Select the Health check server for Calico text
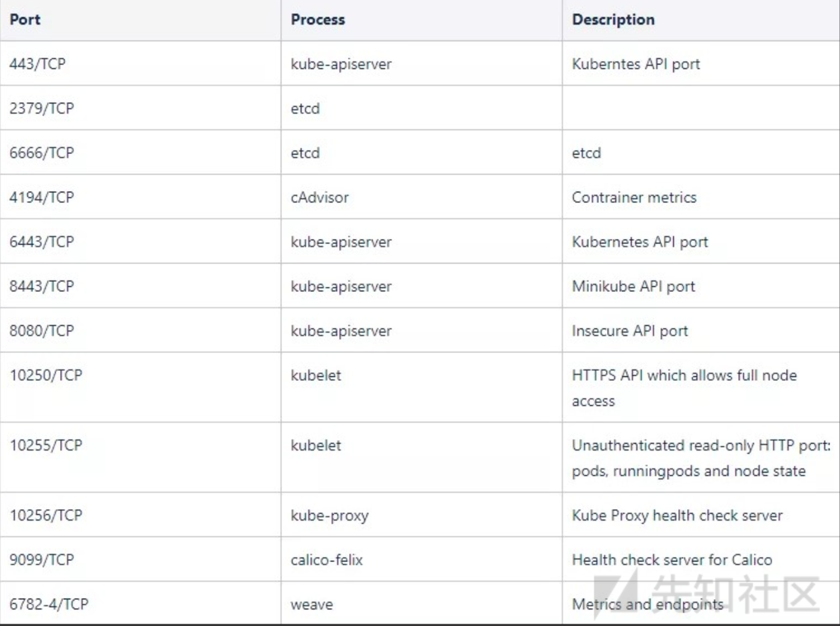The width and height of the screenshot is (840, 626). (x=672, y=560)
